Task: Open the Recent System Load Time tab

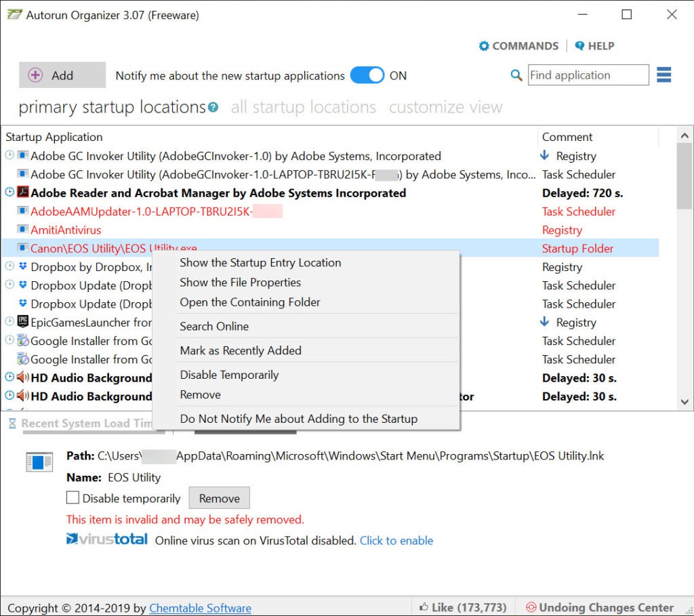Action: [x=86, y=424]
